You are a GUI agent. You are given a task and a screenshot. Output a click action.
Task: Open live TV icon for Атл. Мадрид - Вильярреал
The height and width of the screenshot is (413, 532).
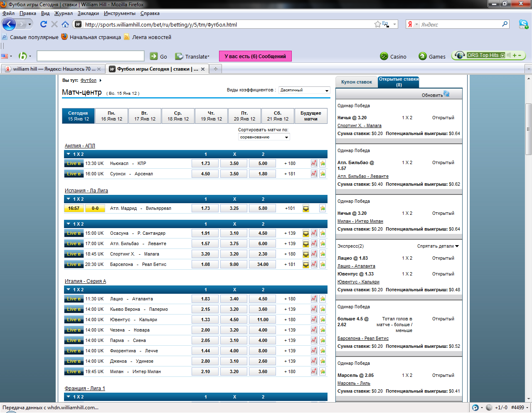(306, 209)
